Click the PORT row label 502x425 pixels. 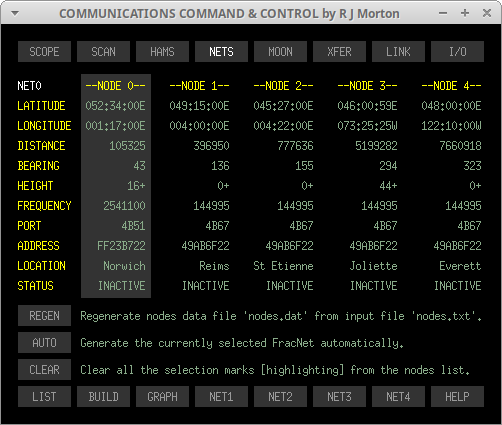coord(29,226)
